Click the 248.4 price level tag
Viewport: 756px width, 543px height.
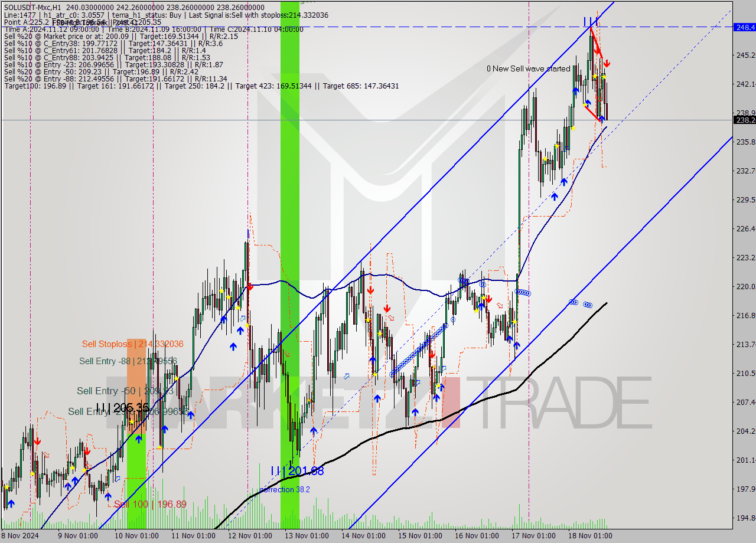744,27
